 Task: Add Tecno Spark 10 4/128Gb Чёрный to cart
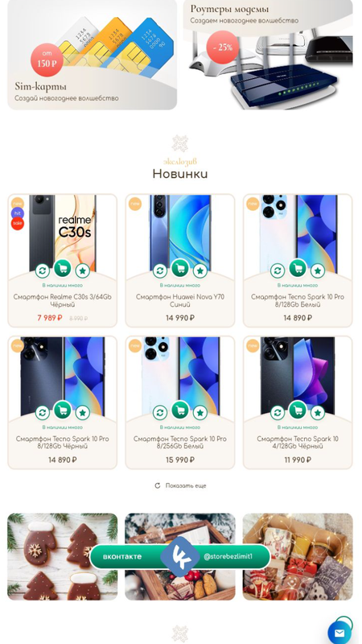pos(298,411)
